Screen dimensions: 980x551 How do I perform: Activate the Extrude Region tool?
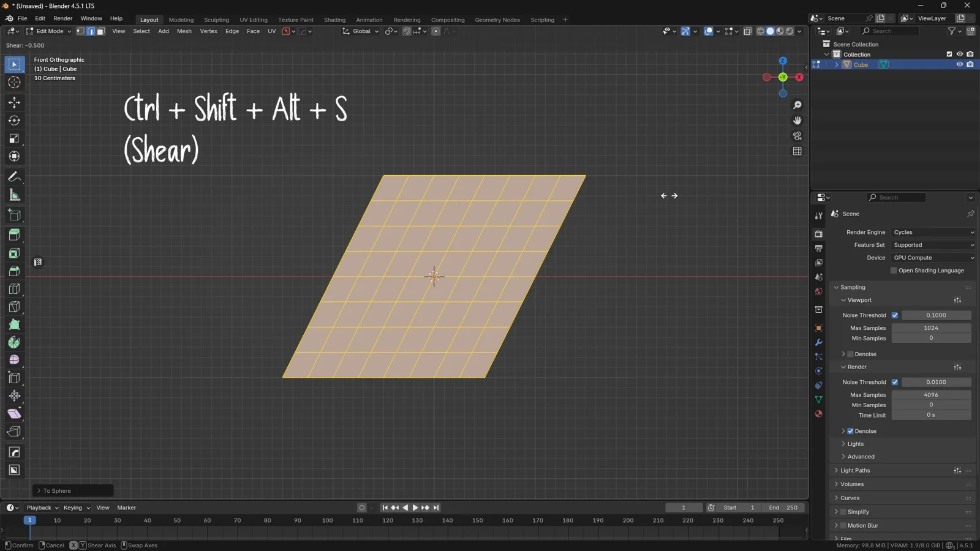[x=14, y=235]
